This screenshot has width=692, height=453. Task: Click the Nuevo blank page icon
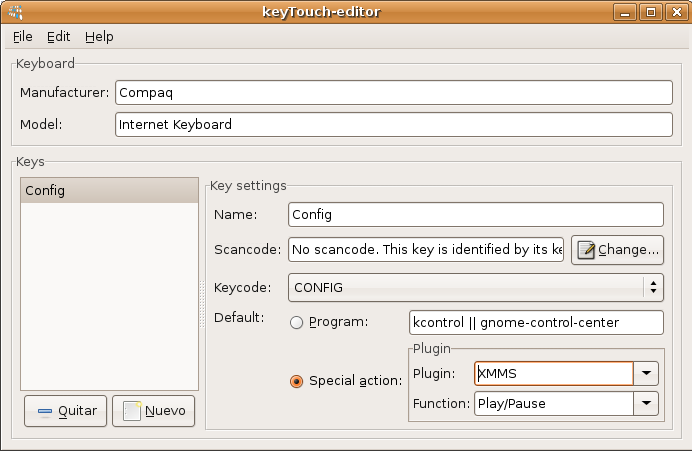[x=132, y=411]
